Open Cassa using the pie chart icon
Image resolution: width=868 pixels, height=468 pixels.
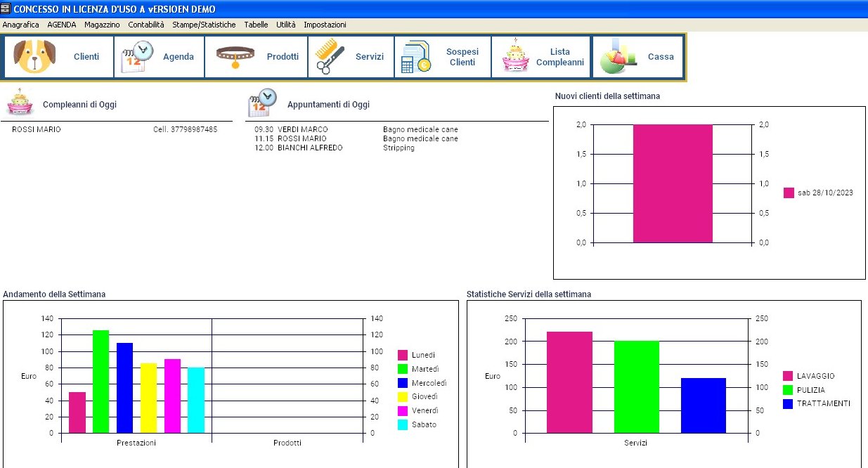pyautogui.click(x=618, y=57)
